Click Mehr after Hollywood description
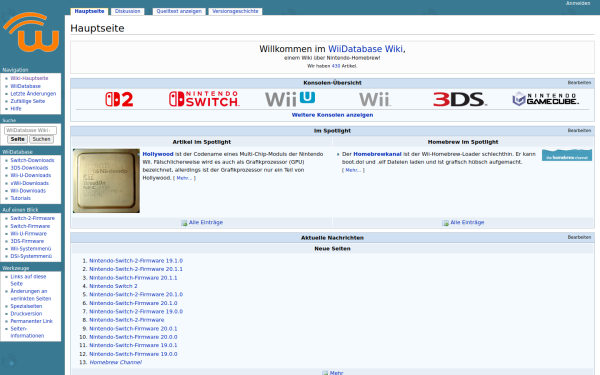 point(184,178)
